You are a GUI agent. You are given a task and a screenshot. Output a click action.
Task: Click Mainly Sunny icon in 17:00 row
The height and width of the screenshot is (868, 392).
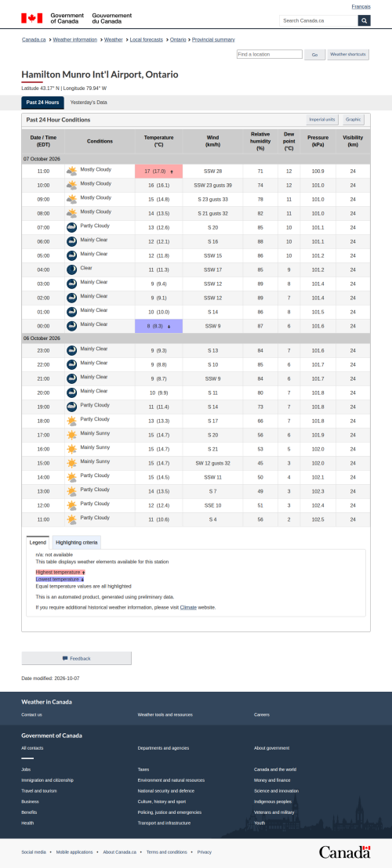click(x=71, y=435)
